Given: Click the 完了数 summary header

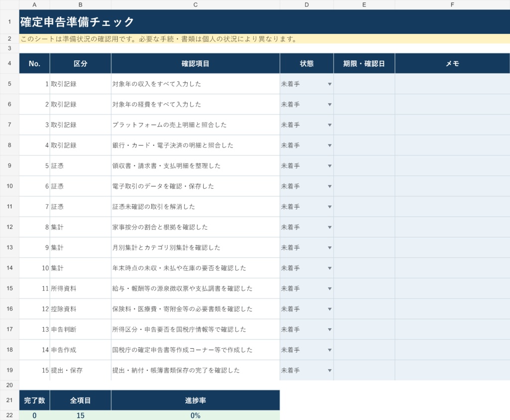Looking at the screenshot, I should pyautogui.click(x=34, y=401).
